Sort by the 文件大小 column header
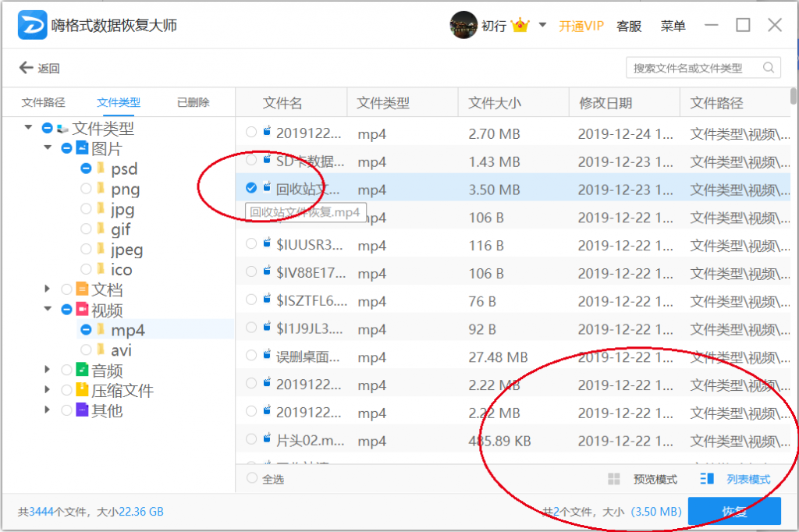Screen dimensions: 799x532 (x=513, y=103)
